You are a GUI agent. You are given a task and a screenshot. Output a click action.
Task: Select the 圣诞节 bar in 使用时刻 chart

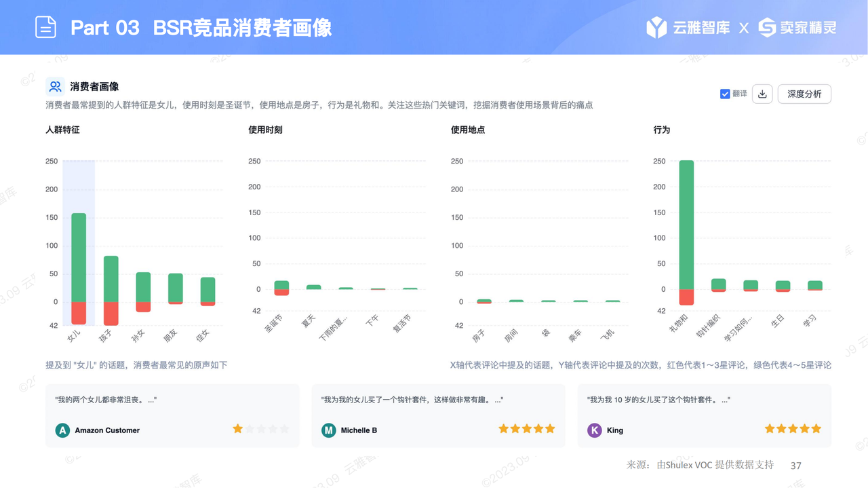click(x=281, y=288)
